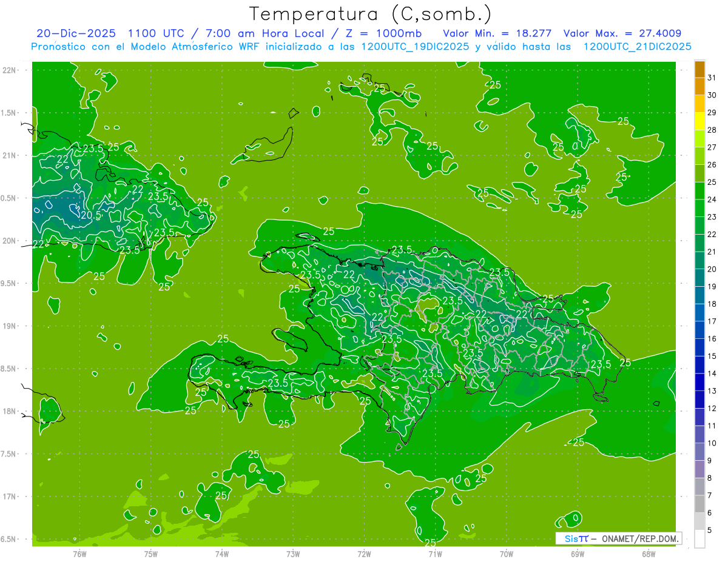Click the dark blue swatch between legend 12 and 13
Screen dimensions: 728x562
(x=700, y=400)
